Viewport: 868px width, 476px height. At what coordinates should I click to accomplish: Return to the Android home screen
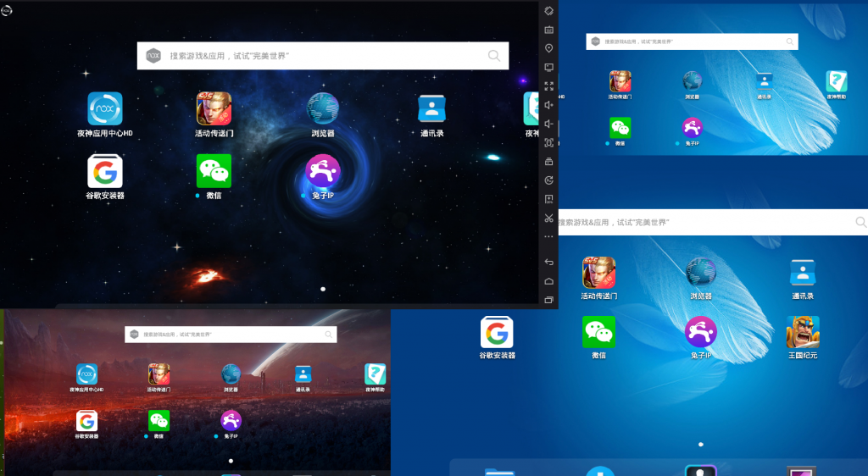click(548, 281)
